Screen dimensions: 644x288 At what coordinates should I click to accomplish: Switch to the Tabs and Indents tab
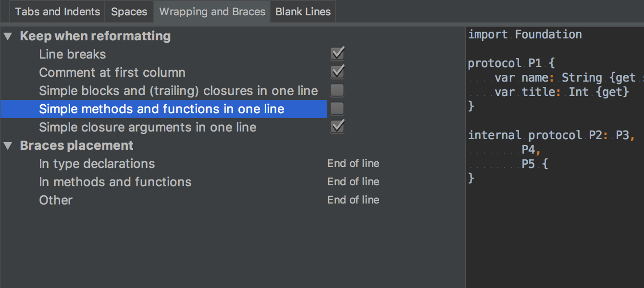(57, 11)
